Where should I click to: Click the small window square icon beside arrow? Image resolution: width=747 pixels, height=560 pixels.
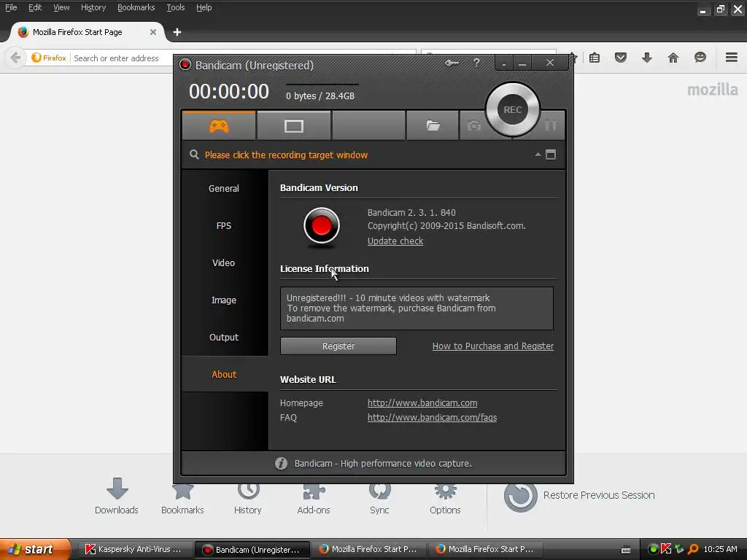coord(551,155)
